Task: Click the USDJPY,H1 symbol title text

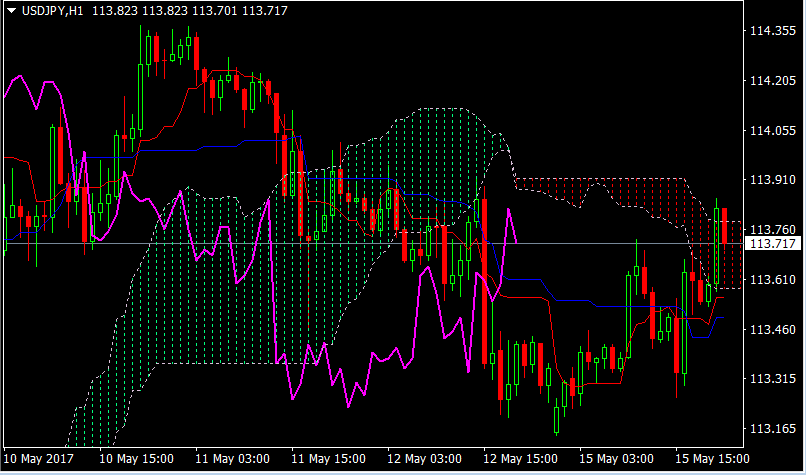Action: click(53, 9)
